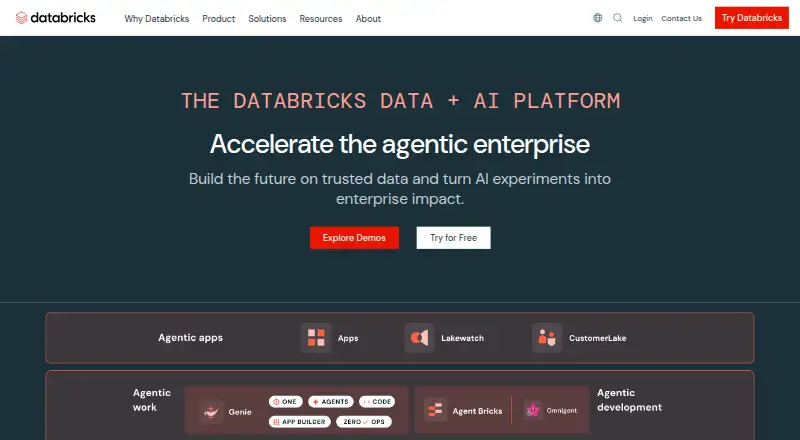
Task: Click the Agentic apps heading
Action: (x=190, y=338)
